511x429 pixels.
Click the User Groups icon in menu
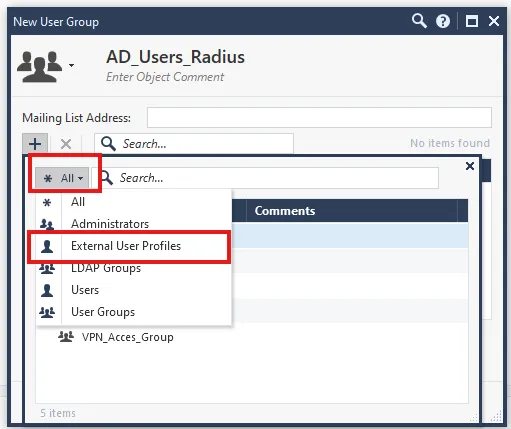(x=47, y=312)
